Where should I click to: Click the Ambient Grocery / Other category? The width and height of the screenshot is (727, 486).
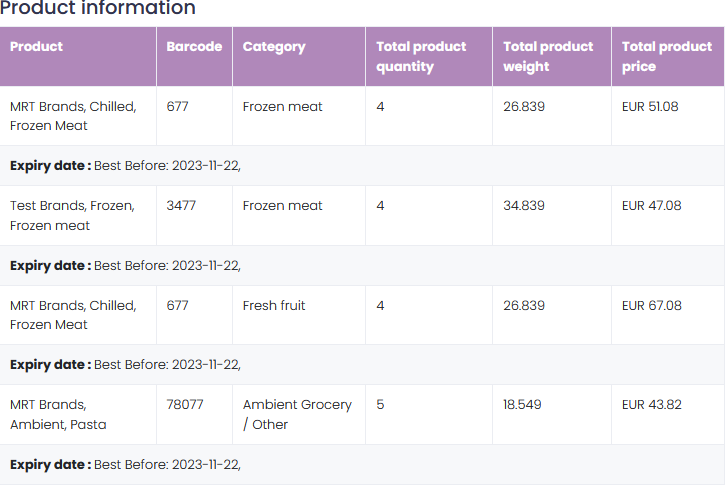pos(297,414)
